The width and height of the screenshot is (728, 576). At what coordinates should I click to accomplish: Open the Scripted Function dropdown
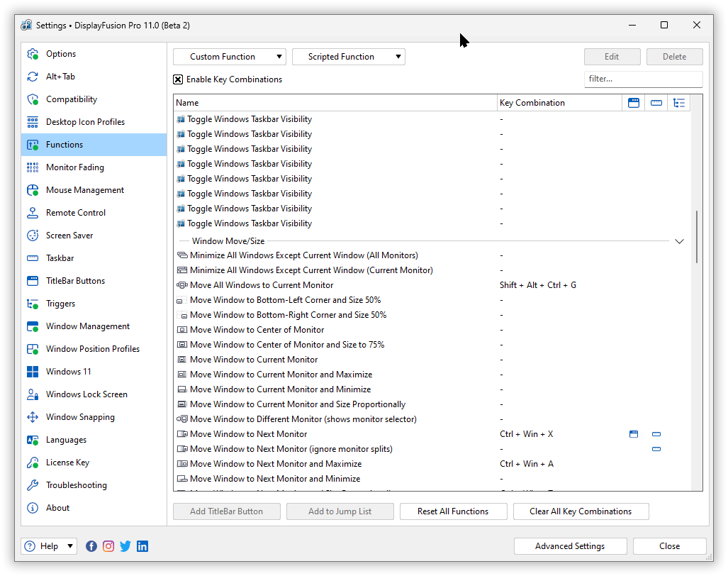349,57
